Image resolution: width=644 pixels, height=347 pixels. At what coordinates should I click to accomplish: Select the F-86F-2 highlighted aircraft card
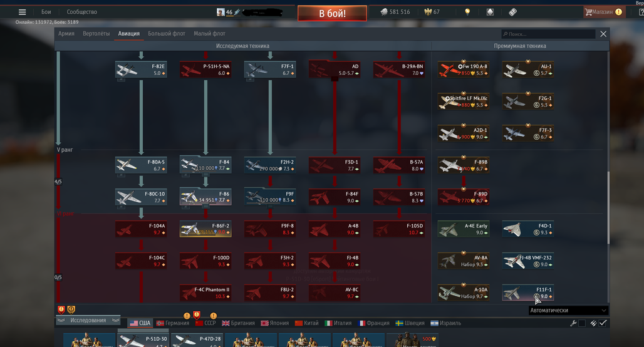205,229
